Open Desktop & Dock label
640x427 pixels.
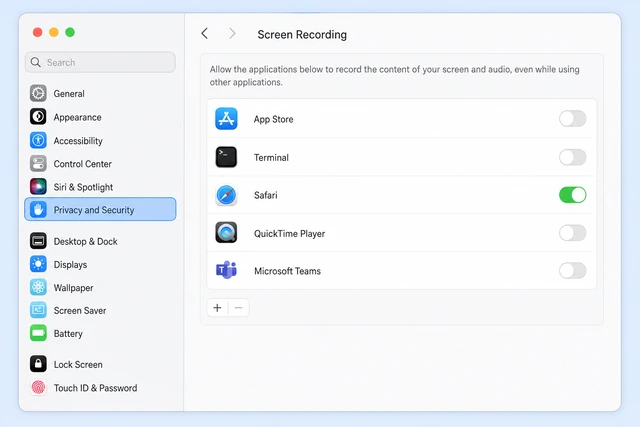85,241
